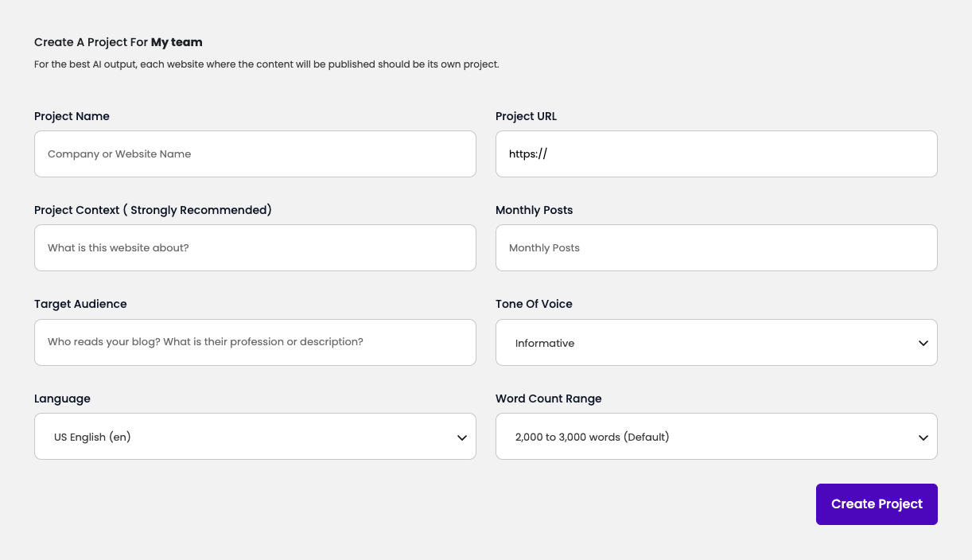
Task: Click the chevron arrow in Tone Of Voice
Action: [x=923, y=344]
